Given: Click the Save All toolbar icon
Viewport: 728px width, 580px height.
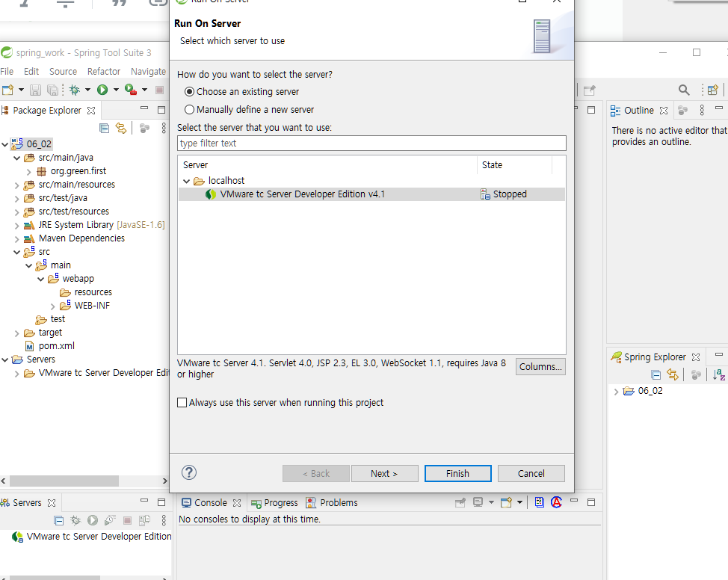Looking at the screenshot, I should tap(53, 90).
